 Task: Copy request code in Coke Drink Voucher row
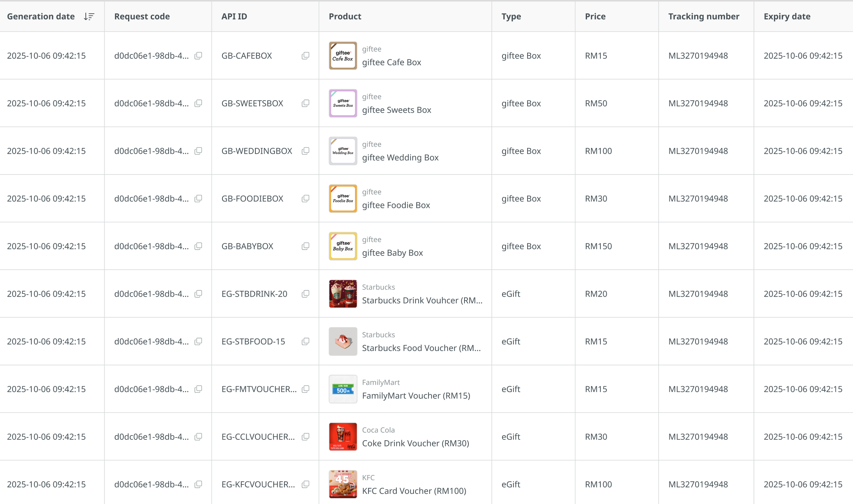pos(199,437)
